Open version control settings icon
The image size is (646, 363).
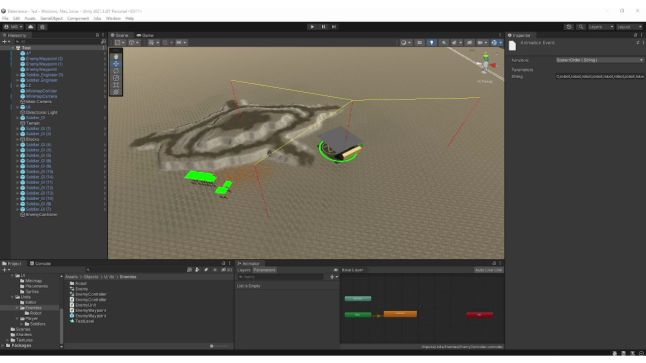42,27
